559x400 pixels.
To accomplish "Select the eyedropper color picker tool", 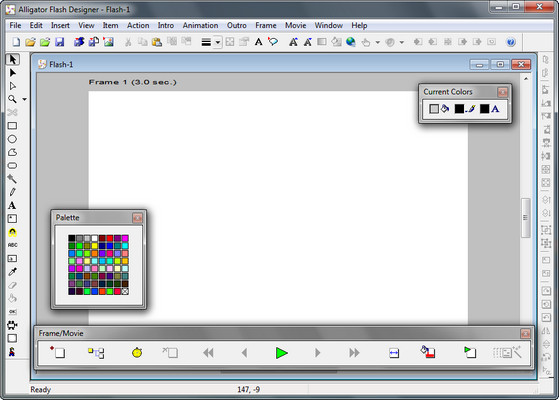I will [12, 272].
